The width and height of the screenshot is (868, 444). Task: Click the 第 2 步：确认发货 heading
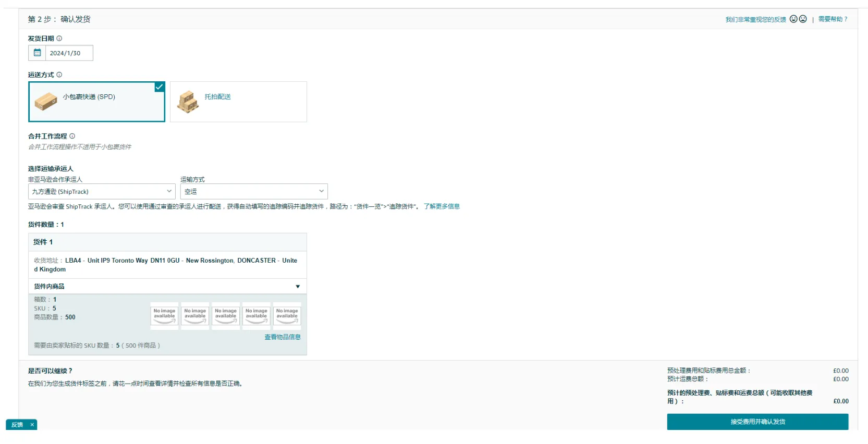pos(59,19)
